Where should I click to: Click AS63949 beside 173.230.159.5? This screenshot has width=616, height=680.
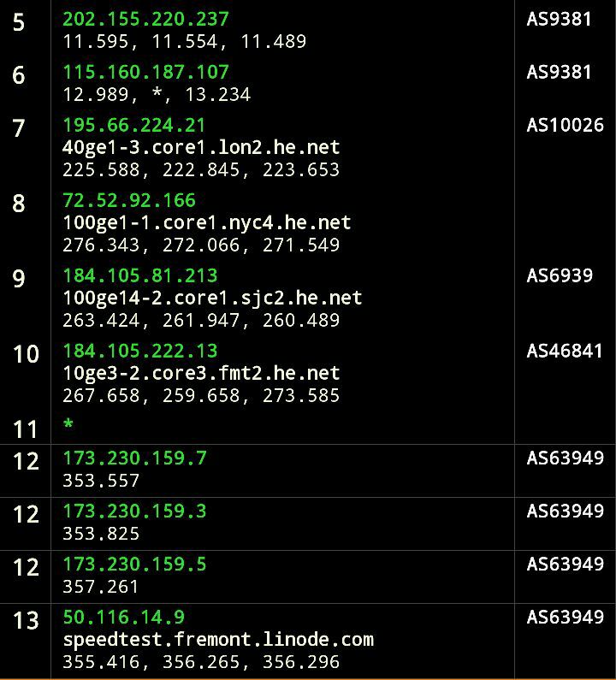pos(565,565)
